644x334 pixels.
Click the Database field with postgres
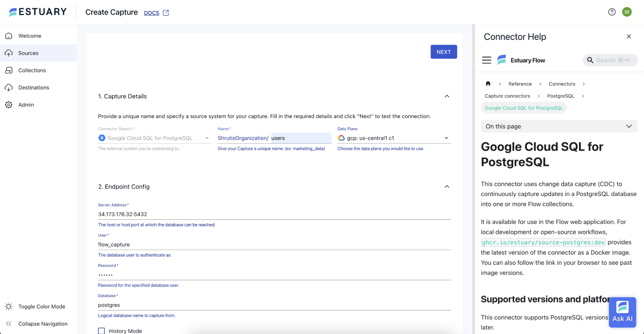pyautogui.click(x=274, y=305)
